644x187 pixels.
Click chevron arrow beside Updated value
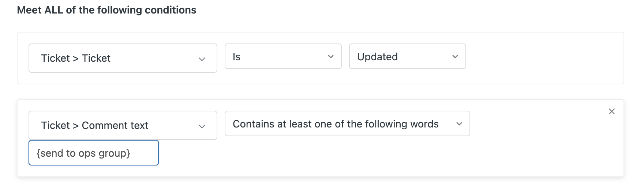pyautogui.click(x=455, y=57)
